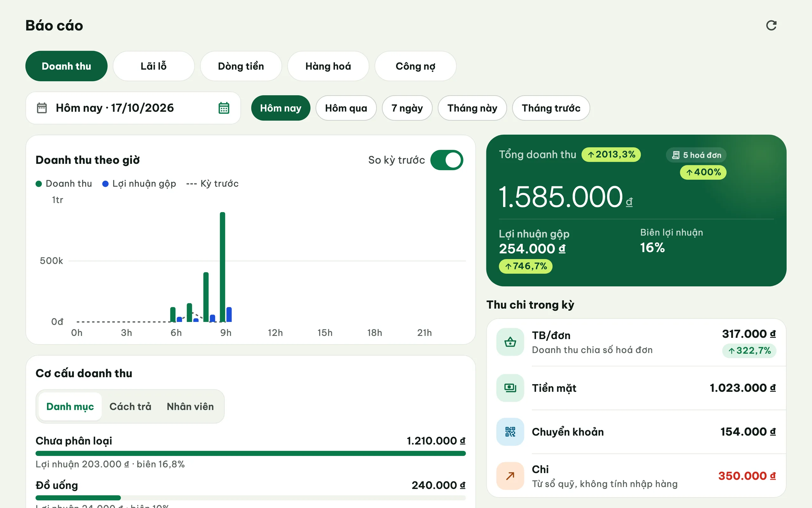Image resolution: width=812 pixels, height=508 pixels.
Task: Click the refresh icon beside Báo cáo
Action: [x=771, y=25]
